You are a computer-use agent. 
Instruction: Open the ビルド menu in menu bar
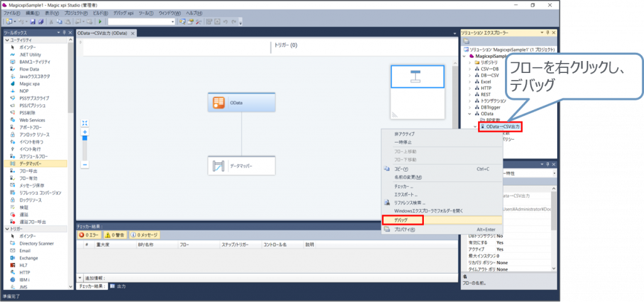pyautogui.click(x=99, y=13)
